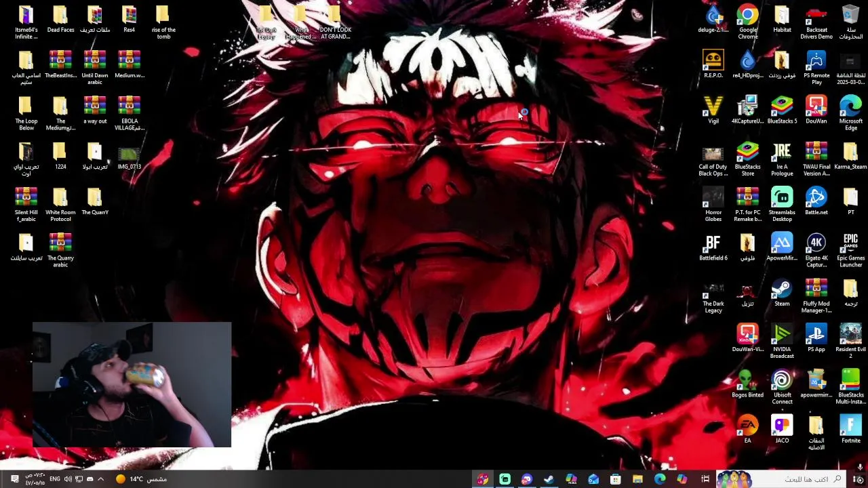The height and width of the screenshot is (488, 868).
Task: Open the IMG_0713 image file
Action: pos(129,159)
